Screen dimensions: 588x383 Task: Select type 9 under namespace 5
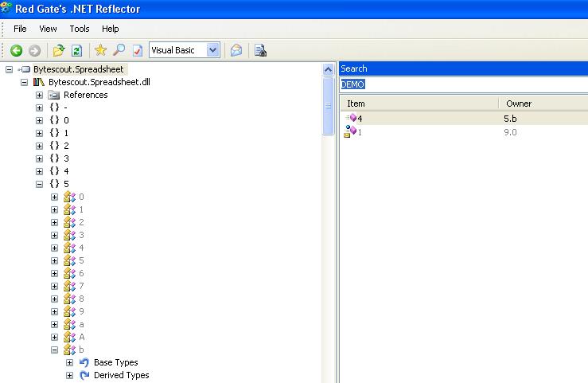81,311
